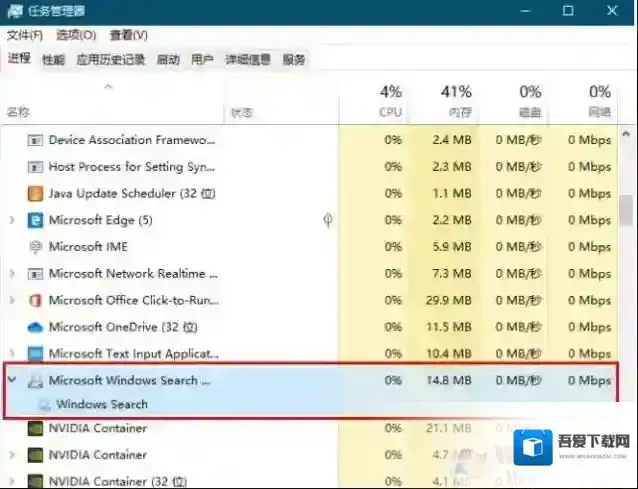This screenshot has height=489, width=638.
Task: Open the 文件(F) menu
Action: 24,35
